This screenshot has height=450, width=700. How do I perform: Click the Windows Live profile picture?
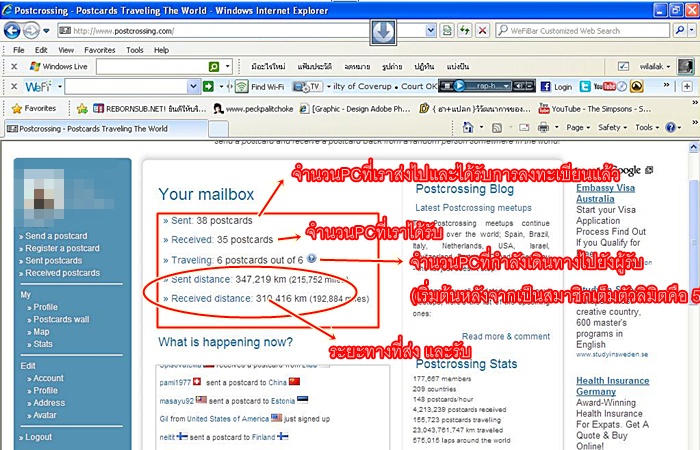(685, 67)
